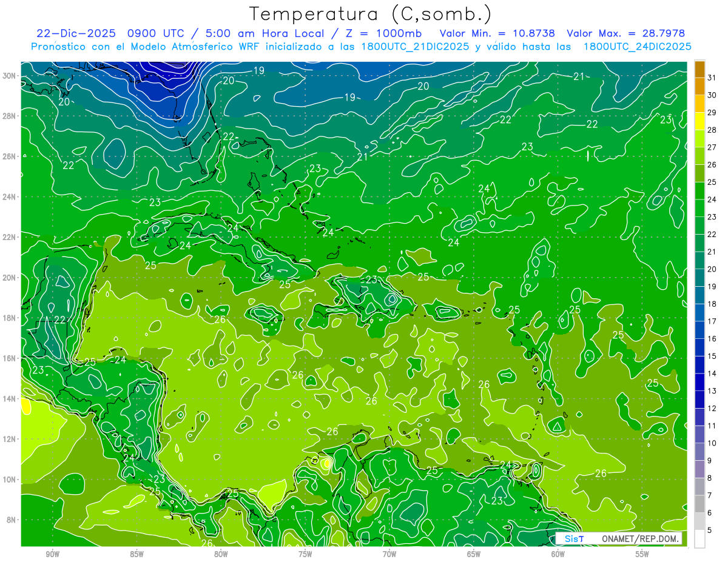This screenshot has height=562, width=728.
Task: Click the '90W' longitude axis label
Action: click(x=52, y=554)
